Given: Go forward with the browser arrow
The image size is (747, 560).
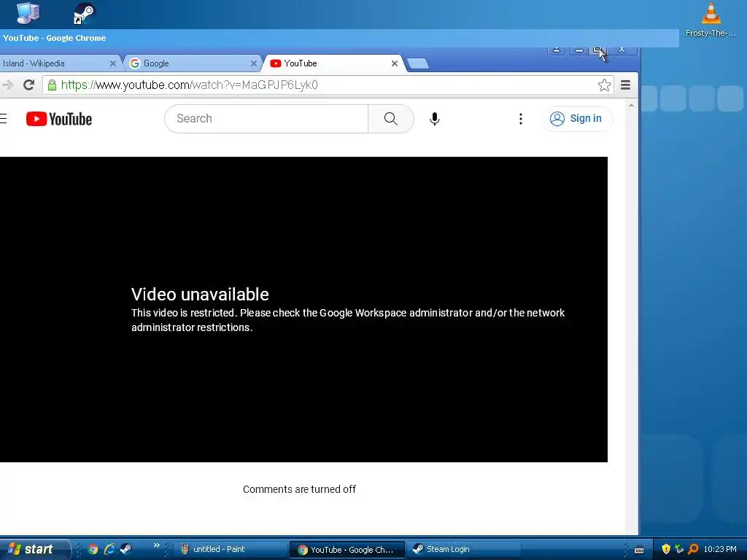Looking at the screenshot, I should [7, 85].
